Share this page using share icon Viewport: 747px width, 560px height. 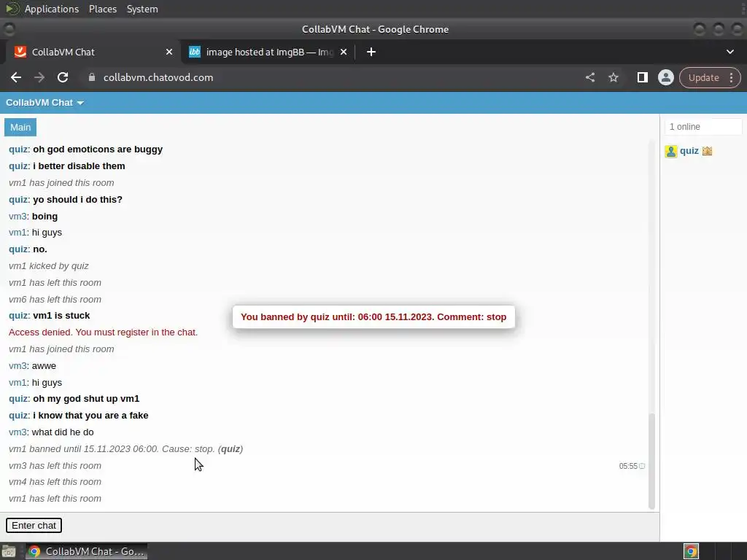coord(589,77)
